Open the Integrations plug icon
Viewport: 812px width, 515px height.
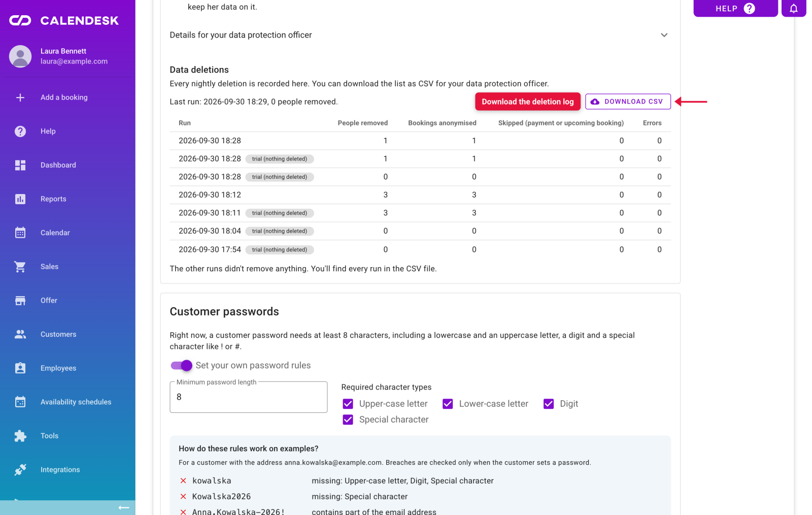point(20,470)
